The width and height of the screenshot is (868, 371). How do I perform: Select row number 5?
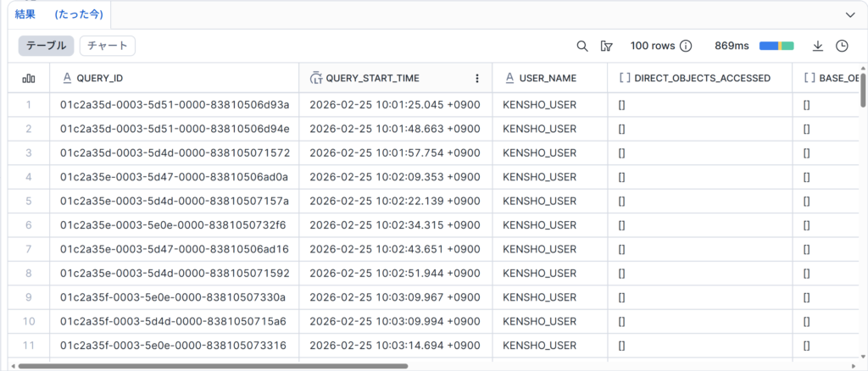29,201
